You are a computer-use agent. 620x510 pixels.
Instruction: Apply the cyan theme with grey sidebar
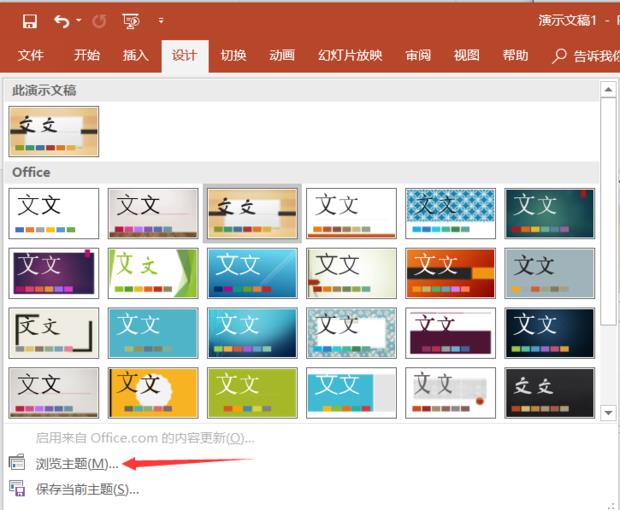click(x=352, y=393)
